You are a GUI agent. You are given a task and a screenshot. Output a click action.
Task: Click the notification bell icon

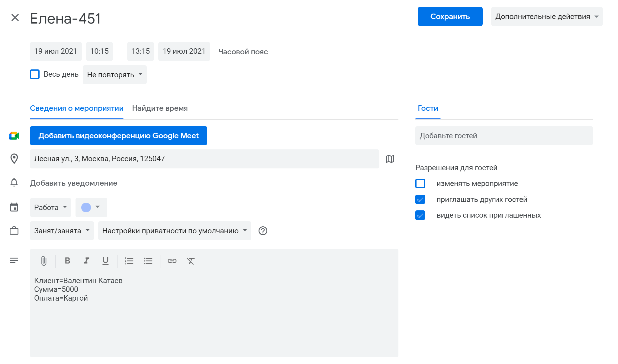click(14, 183)
